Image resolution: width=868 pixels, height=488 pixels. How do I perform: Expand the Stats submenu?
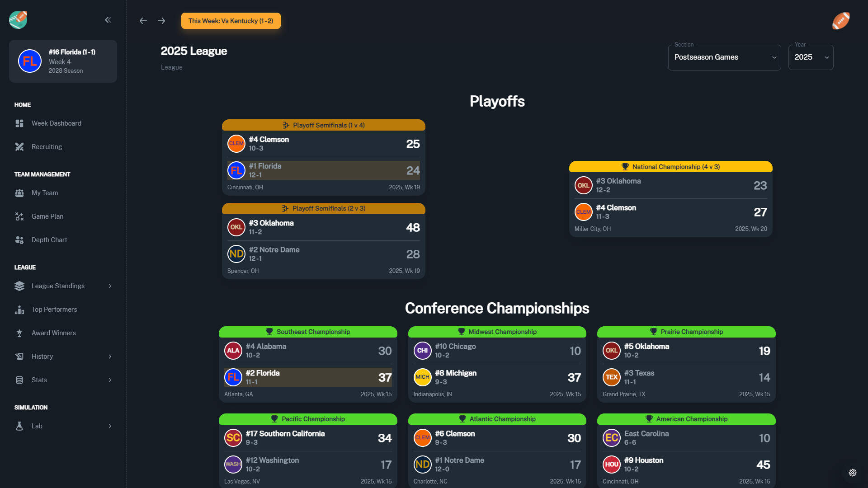pos(110,380)
